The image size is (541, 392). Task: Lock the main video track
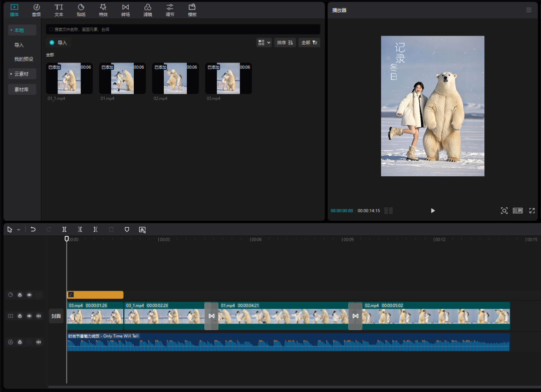(20, 316)
